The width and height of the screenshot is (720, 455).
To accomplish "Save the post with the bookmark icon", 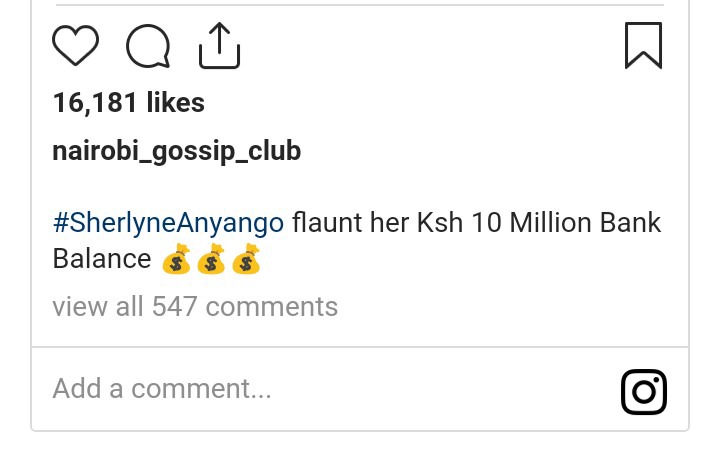I will 643,45.
